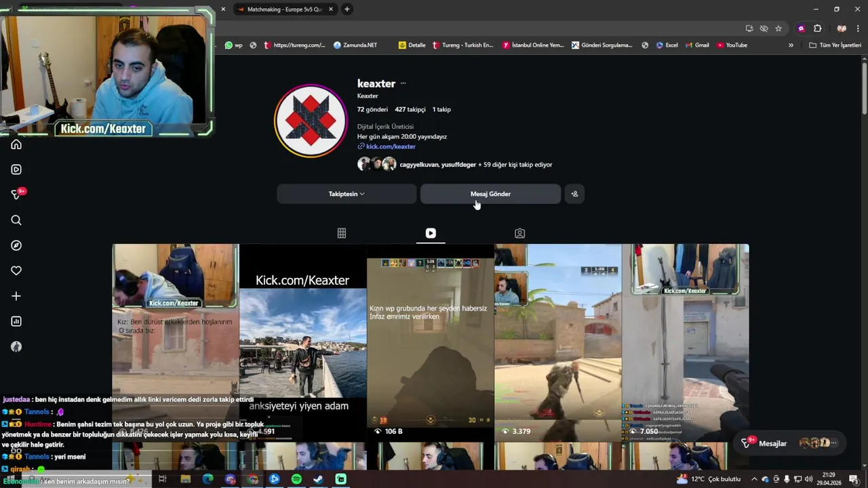The height and width of the screenshot is (488, 868).
Task: Open the Gönderi Sorgulama bookmark
Action: click(602, 45)
